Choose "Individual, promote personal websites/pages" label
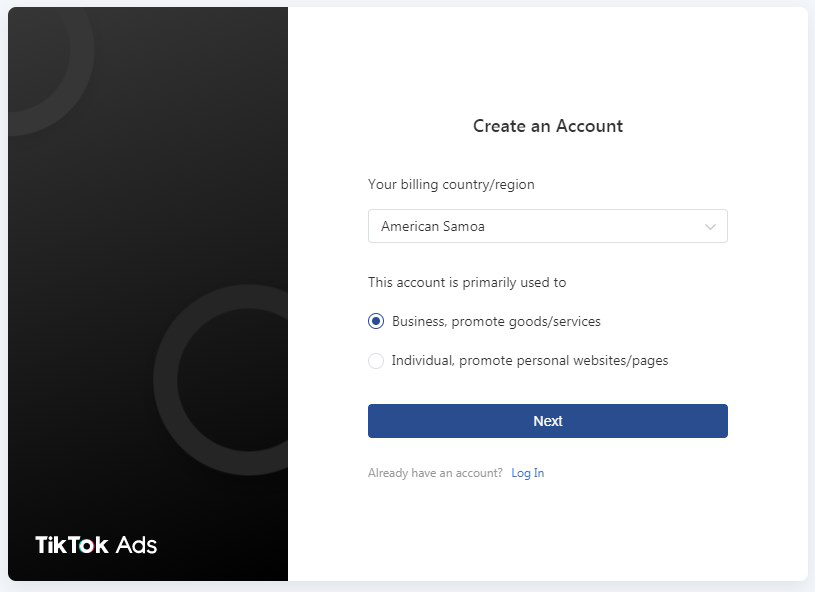The image size is (815, 592). (530, 360)
